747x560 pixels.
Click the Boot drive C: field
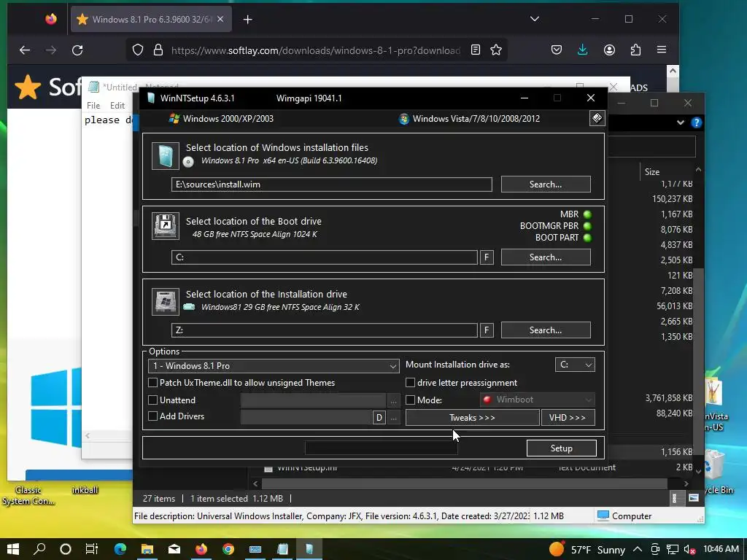tap(325, 257)
